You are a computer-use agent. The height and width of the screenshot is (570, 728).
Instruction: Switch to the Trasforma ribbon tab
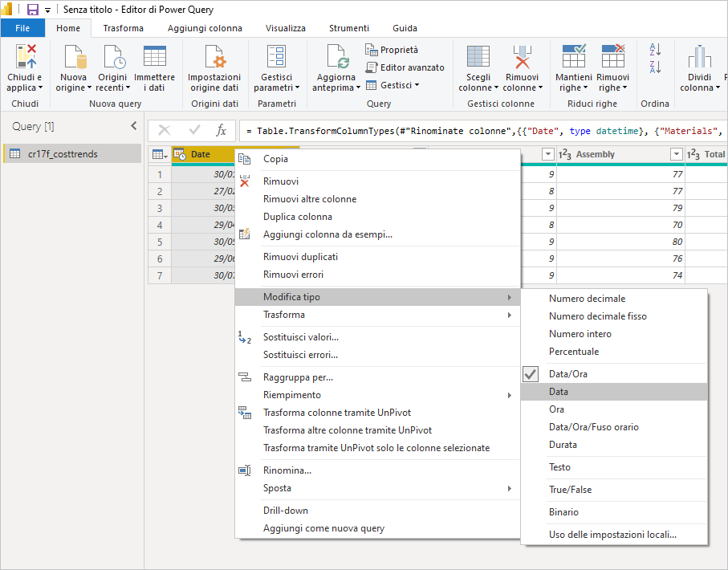pos(123,28)
